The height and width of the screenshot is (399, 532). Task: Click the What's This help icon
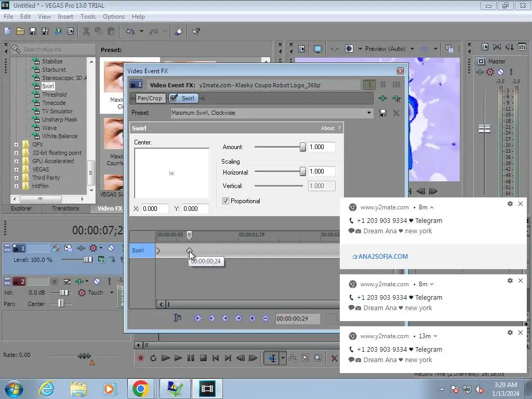click(x=196, y=31)
